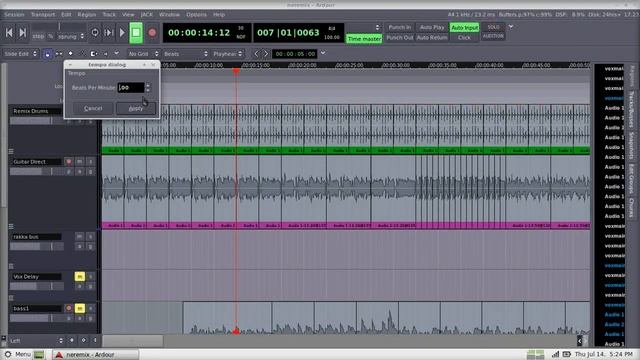Image resolution: width=640 pixels, height=360 pixels.
Task: Solo the Vox Delay track
Action: [x=91, y=277]
